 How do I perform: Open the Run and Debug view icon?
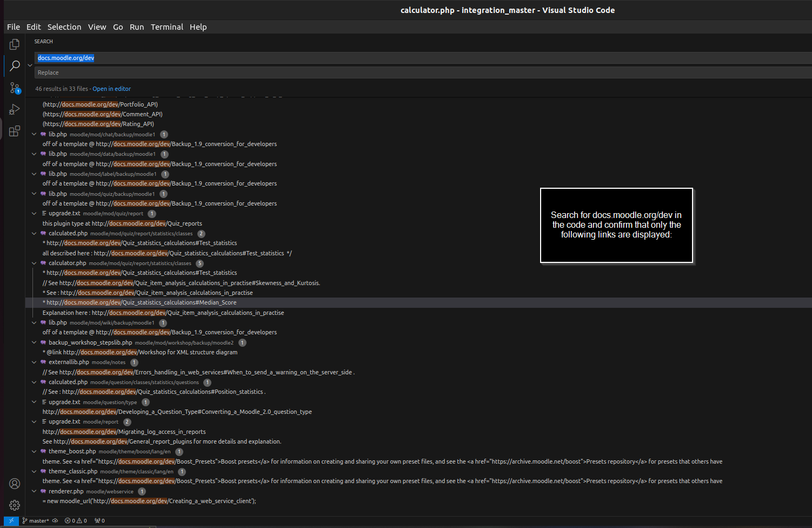[x=15, y=109]
